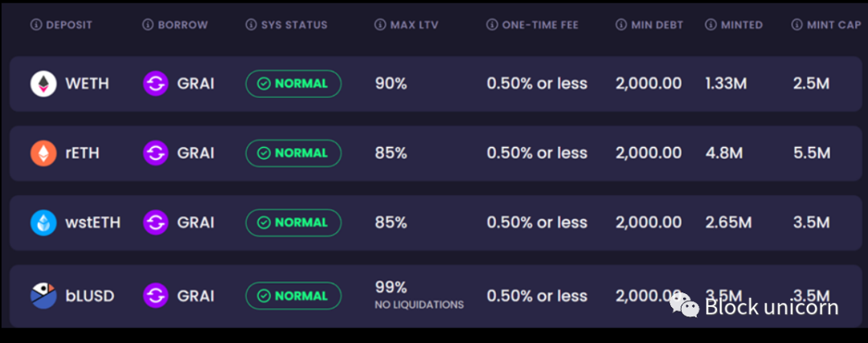Click the info icon beside SYS STATUS

tap(251, 25)
